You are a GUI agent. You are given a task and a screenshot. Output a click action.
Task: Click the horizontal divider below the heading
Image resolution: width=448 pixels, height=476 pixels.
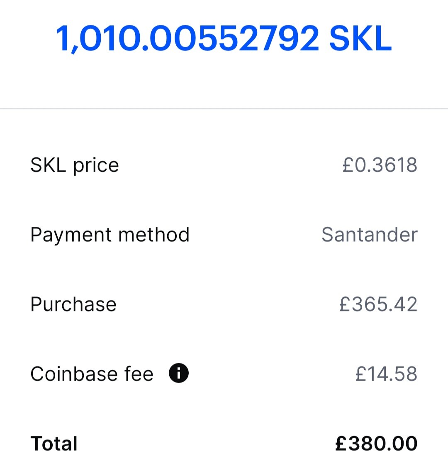[224, 109]
